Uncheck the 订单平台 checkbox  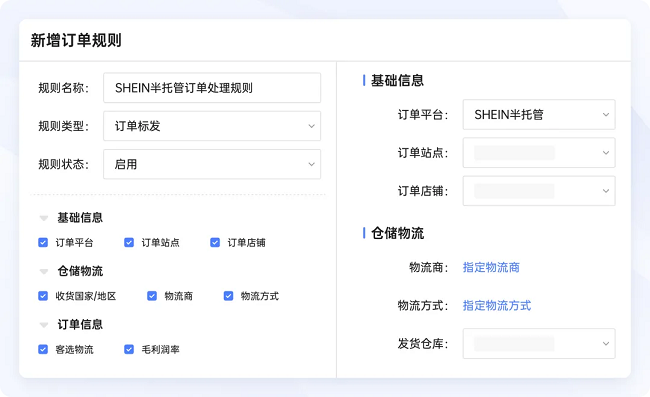[43, 242]
